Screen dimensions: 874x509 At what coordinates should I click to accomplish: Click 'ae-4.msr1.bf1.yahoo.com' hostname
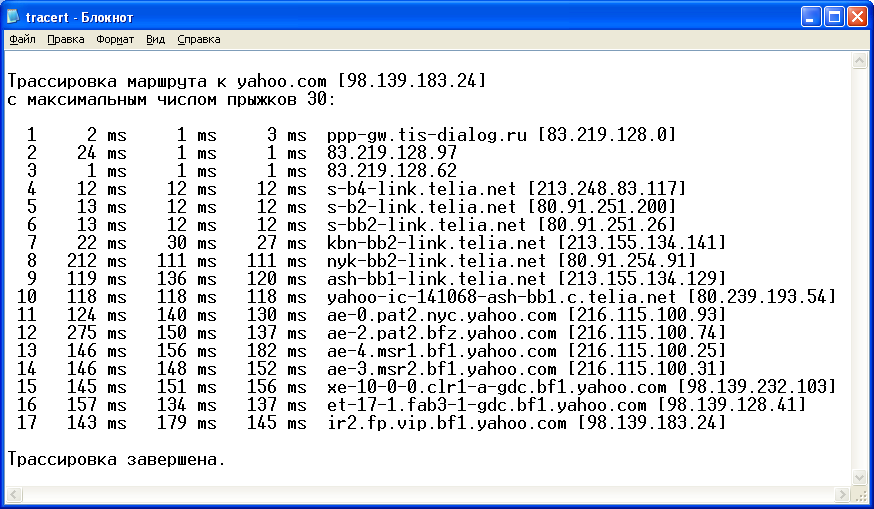(x=441, y=351)
